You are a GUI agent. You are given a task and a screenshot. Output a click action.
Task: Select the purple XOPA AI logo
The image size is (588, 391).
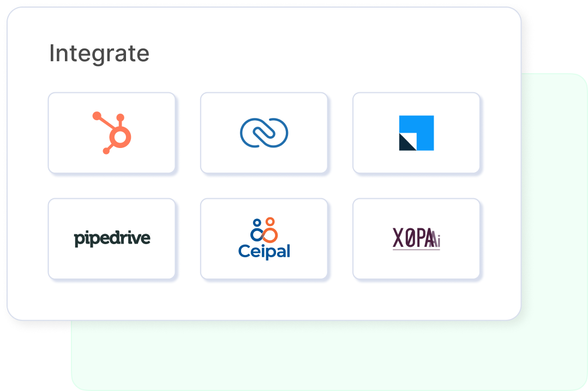[416, 239]
